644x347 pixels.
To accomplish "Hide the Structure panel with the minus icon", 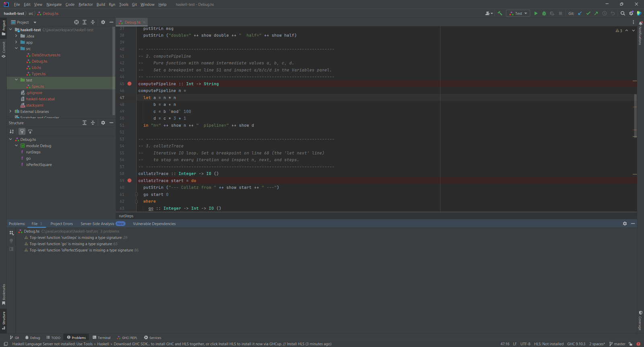I will click(x=111, y=123).
